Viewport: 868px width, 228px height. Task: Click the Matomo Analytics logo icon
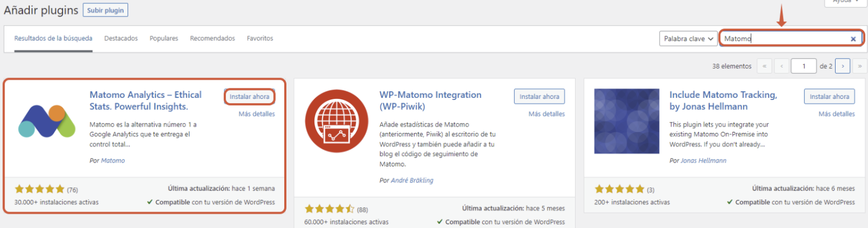point(47,121)
